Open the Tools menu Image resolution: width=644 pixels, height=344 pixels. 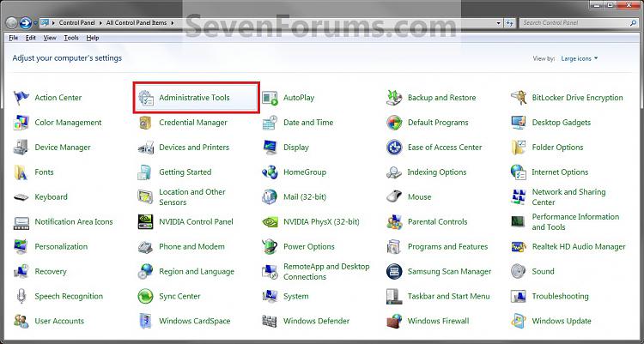pyautogui.click(x=71, y=38)
